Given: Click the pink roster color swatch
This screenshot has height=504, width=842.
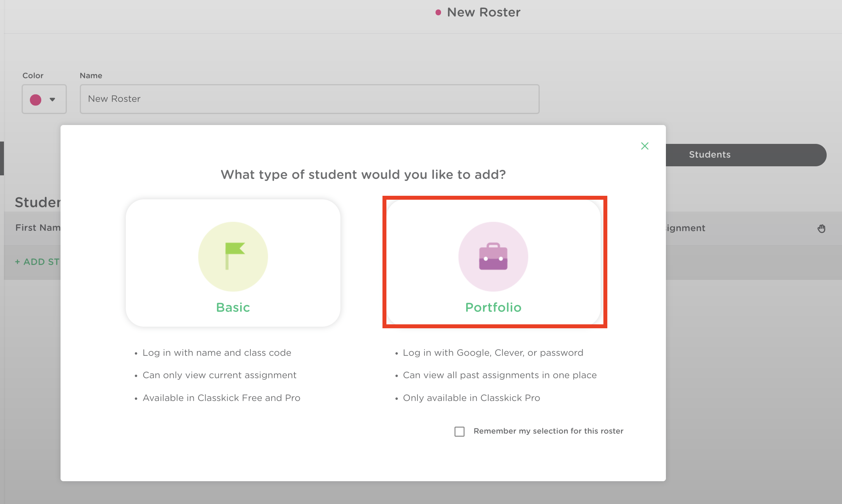Looking at the screenshot, I should click(x=36, y=99).
